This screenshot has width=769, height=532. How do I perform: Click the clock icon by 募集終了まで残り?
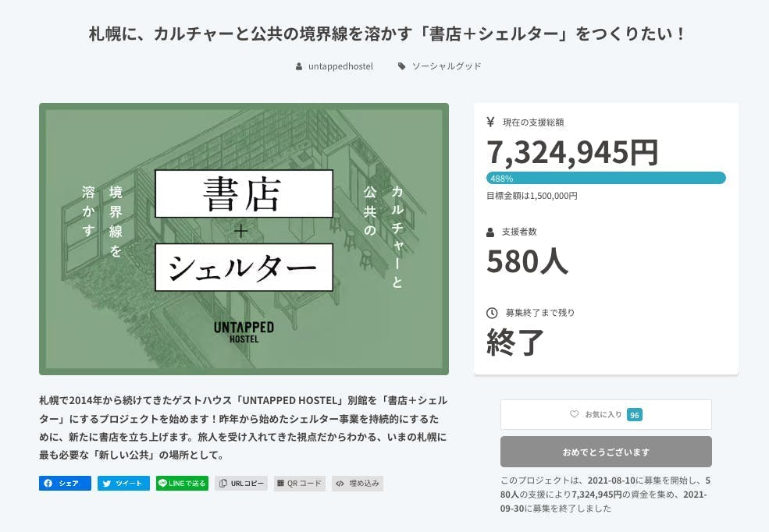pyautogui.click(x=492, y=313)
